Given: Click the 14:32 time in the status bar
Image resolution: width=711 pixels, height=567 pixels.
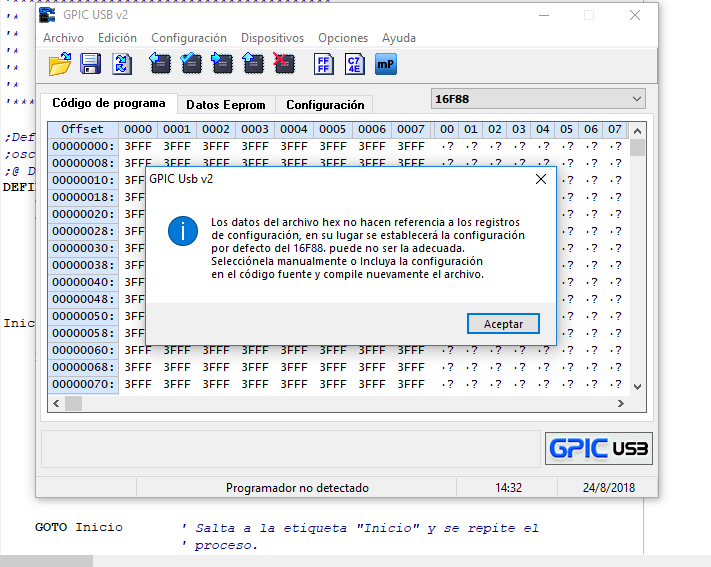Looking at the screenshot, I should (508, 488).
